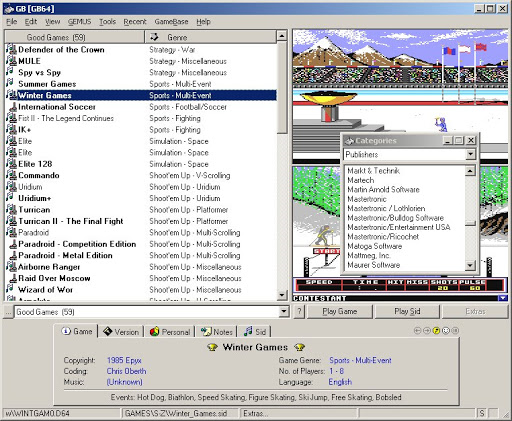Click the publishers list scrollbar thumb
512x421 pixels.
pos(470,223)
